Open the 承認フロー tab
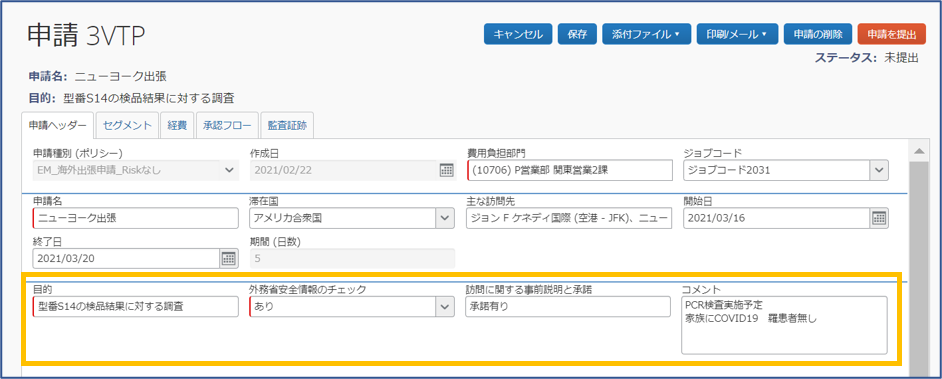Screen dimensions: 942x379 click(x=226, y=126)
